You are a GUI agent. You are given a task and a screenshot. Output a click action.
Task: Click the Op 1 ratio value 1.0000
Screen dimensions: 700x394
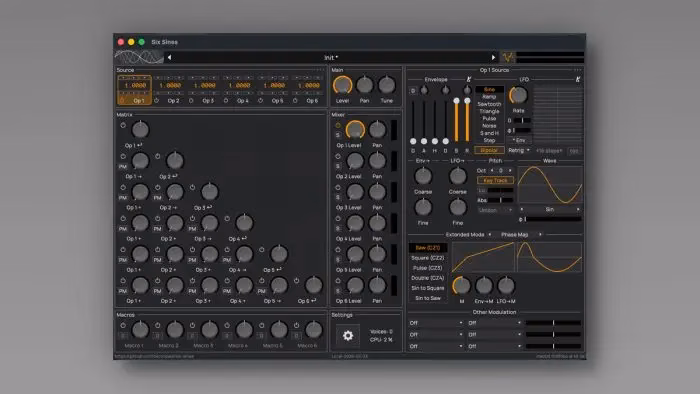(135, 85)
